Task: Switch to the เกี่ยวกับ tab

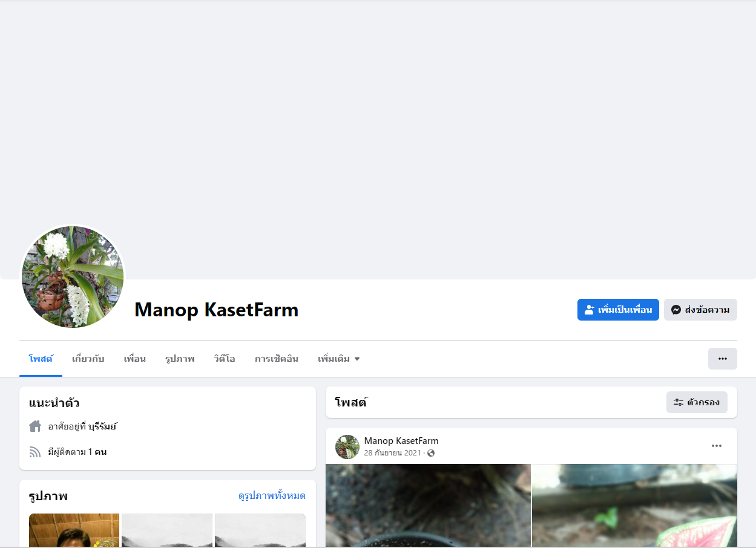Action: pos(88,359)
